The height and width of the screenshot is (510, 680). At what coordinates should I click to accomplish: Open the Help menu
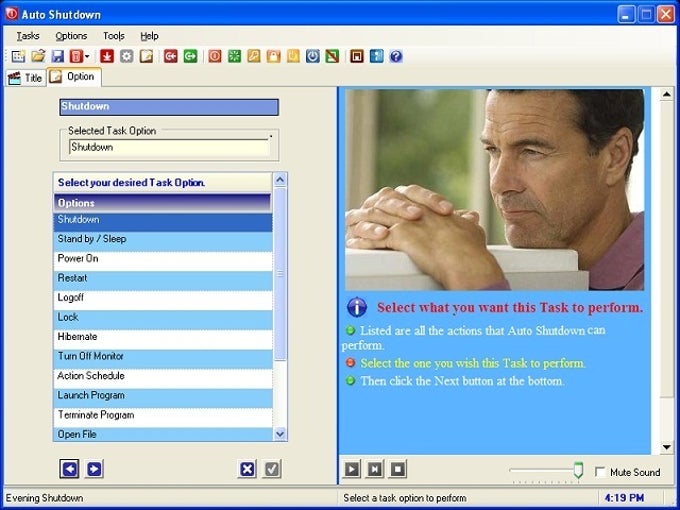149,36
